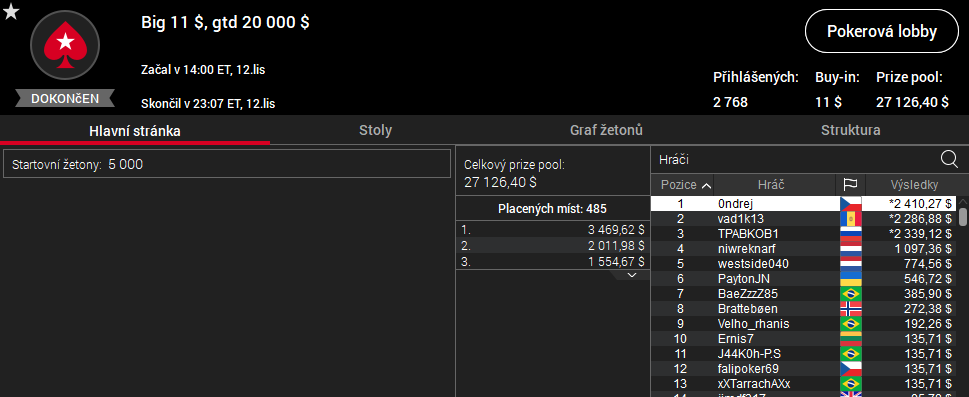Click the Czech flag beside 0ndrej
The image size is (969, 397).
[850, 203]
